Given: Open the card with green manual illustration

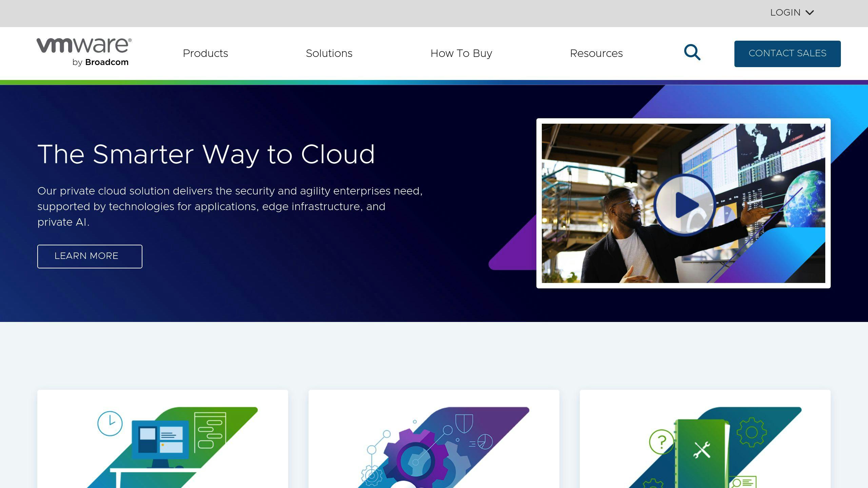Looking at the screenshot, I should point(705,439).
